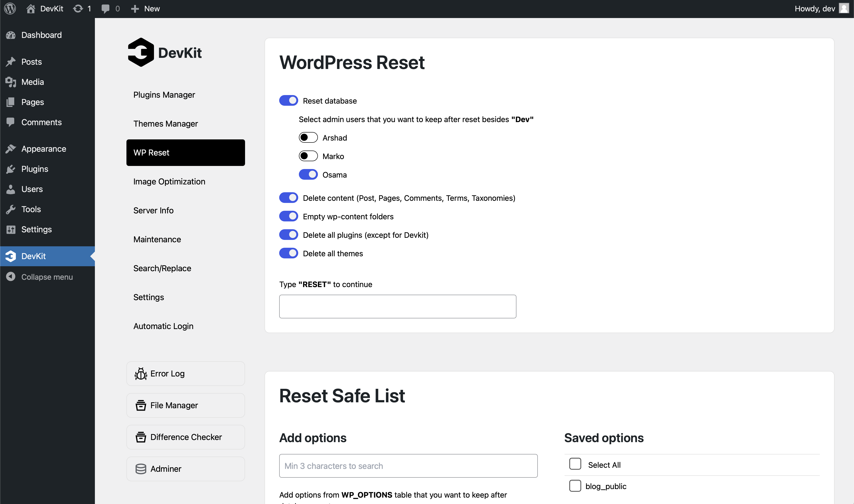Toggle the Delete content switch
The width and height of the screenshot is (854, 504).
point(288,198)
